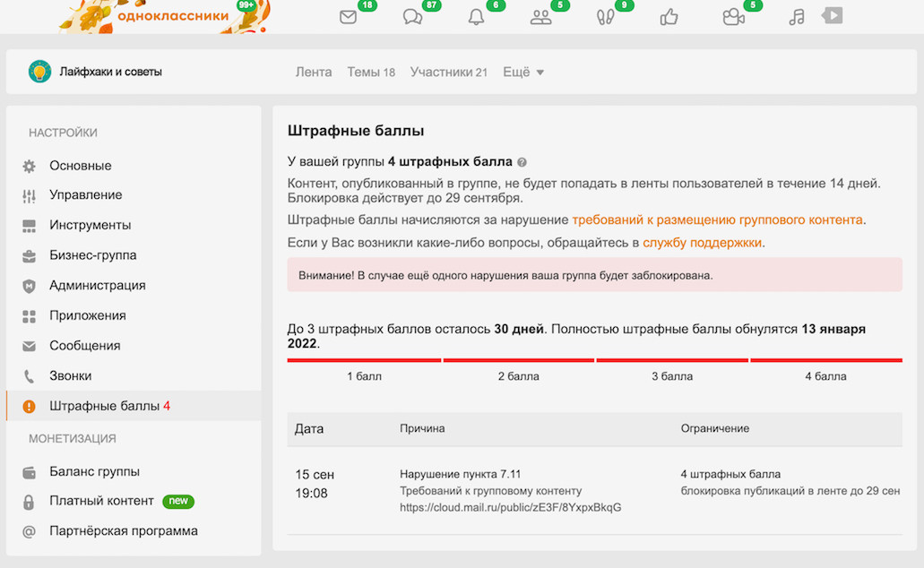Open video camera icon in top bar
The height and width of the screenshot is (568, 924).
coord(733,17)
